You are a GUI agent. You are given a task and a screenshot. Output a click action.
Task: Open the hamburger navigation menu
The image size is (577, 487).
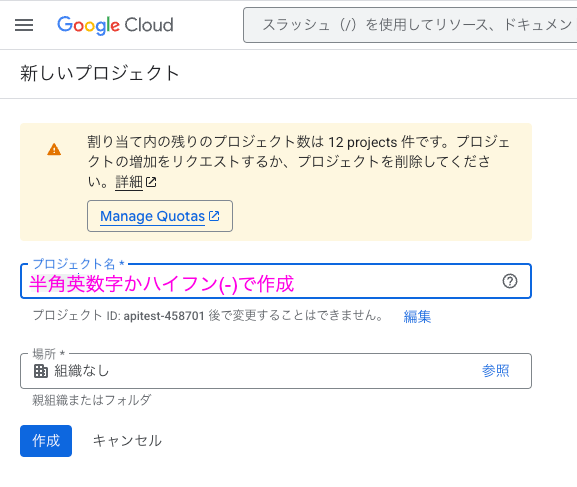pyautogui.click(x=24, y=25)
